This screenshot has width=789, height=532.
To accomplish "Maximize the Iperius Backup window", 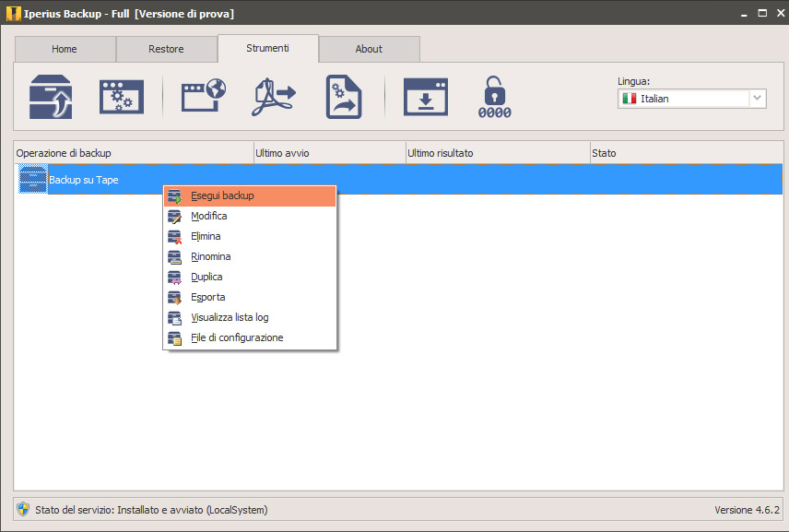I will (x=763, y=13).
